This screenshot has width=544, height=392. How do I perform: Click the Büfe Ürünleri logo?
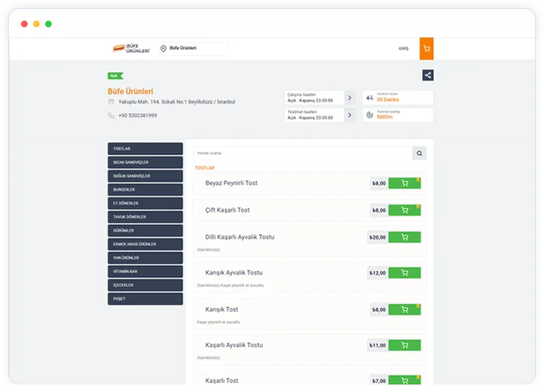pos(131,48)
